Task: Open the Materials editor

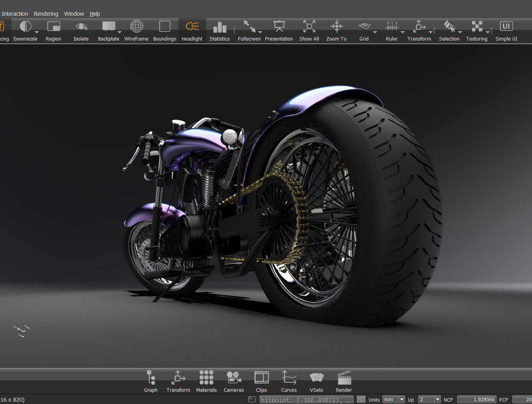Action: point(206,378)
